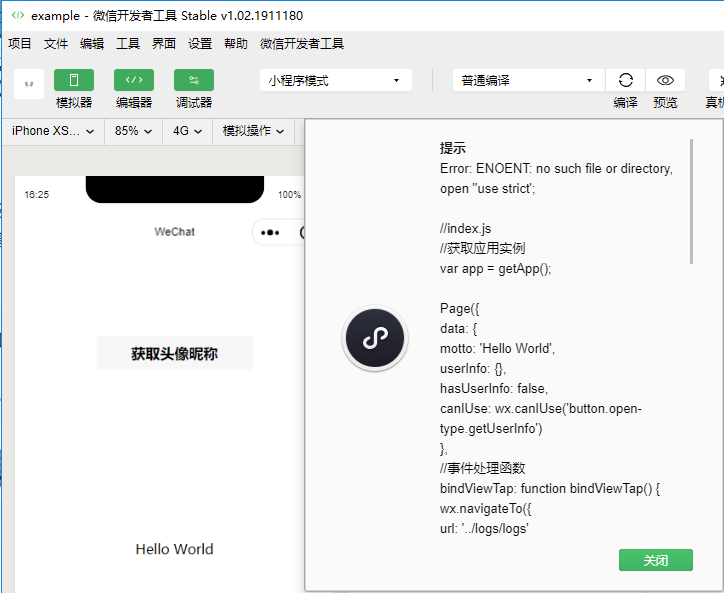Click the green 关闭 button in dialog
Screen dimensions: 724x593
pos(656,560)
